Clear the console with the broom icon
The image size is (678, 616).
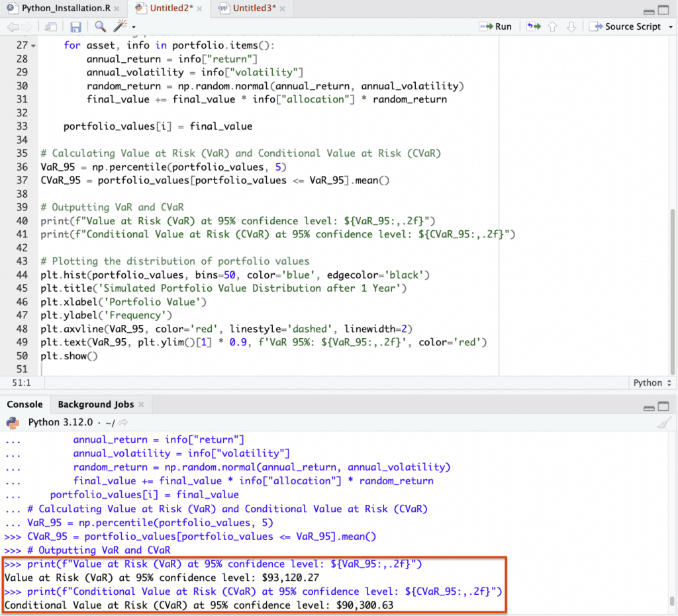(664, 422)
